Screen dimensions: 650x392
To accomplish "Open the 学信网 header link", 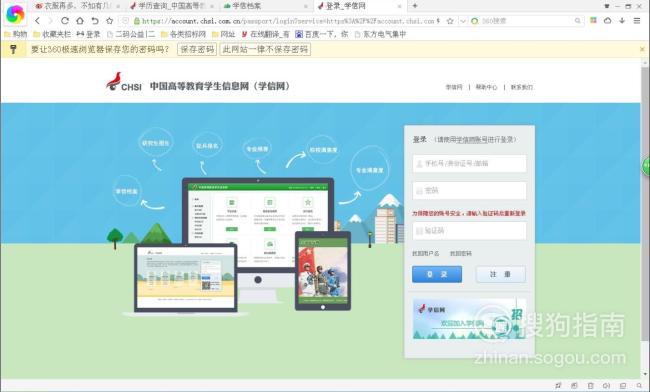I will click(x=454, y=87).
